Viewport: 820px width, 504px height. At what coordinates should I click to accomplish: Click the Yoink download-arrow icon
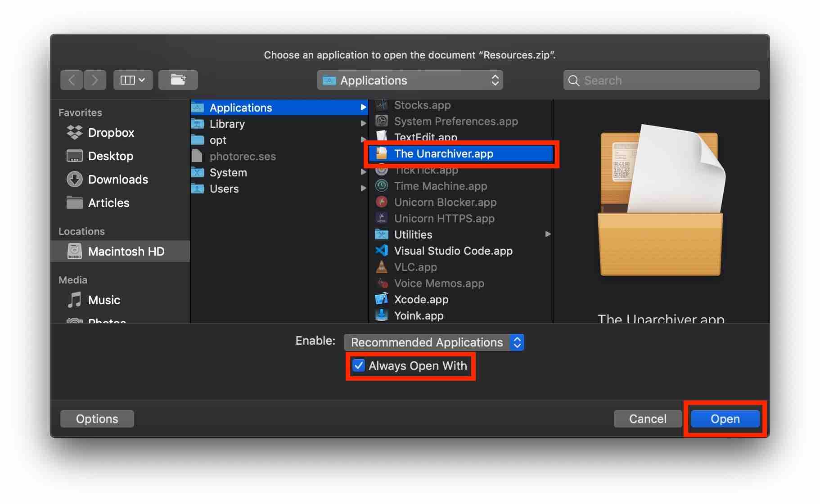click(x=382, y=315)
